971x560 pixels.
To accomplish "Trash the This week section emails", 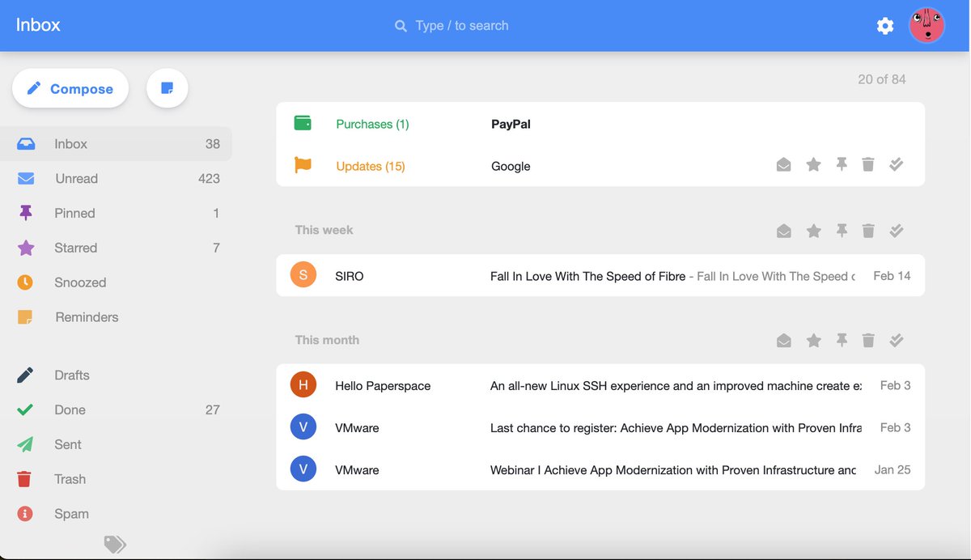I will [868, 231].
